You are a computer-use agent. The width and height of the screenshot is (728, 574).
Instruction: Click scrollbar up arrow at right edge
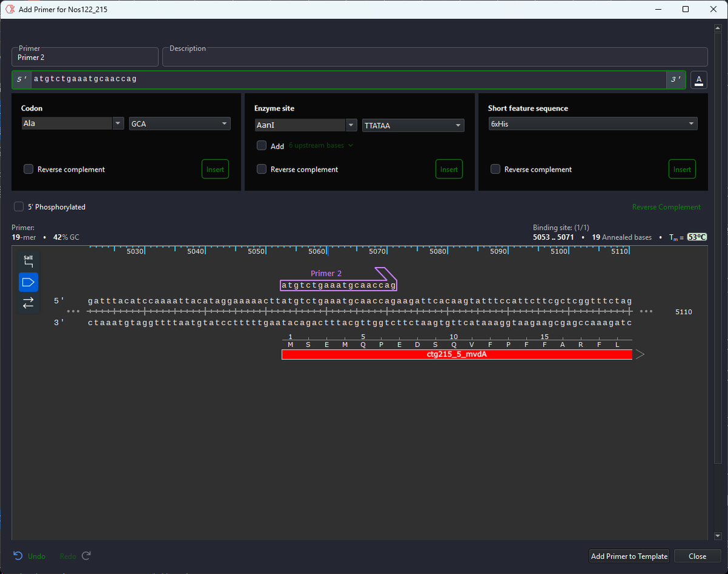[x=718, y=27]
